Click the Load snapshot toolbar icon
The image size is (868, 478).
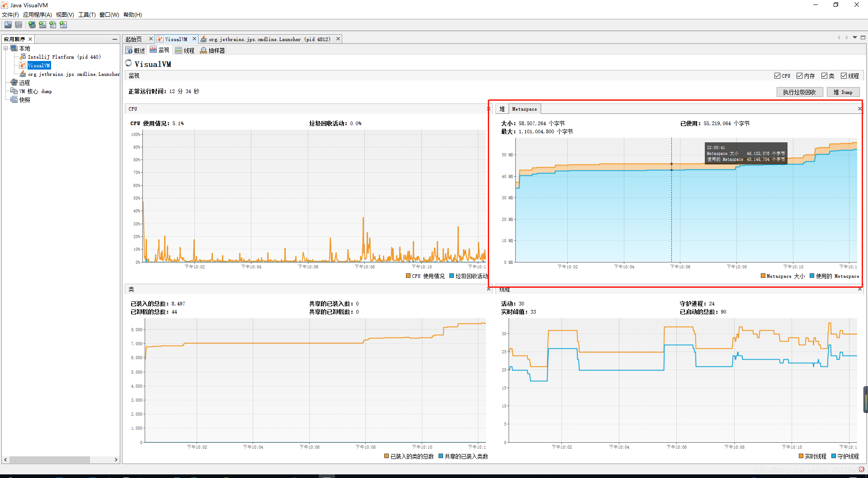tap(8, 25)
